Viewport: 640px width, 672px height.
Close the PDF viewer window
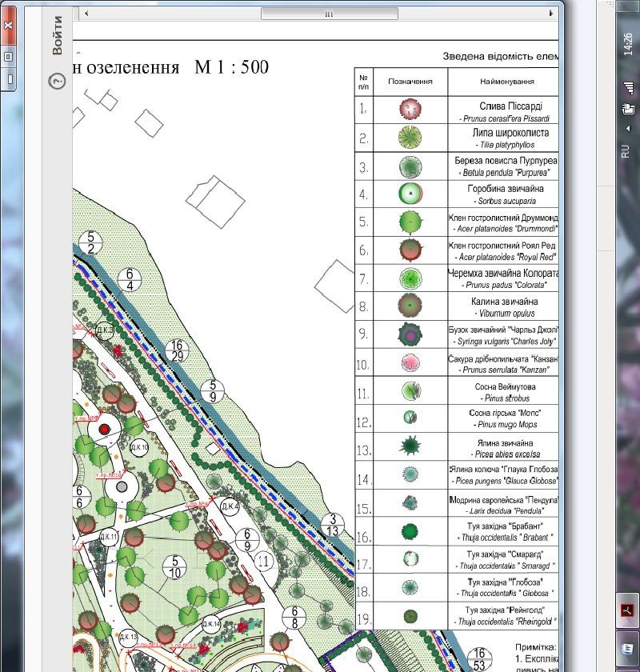[x=9, y=24]
